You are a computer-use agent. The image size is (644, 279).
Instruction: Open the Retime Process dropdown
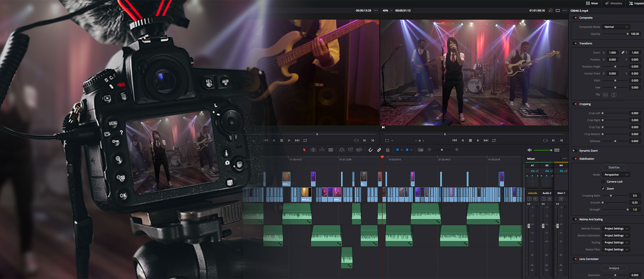pyautogui.click(x=616, y=229)
